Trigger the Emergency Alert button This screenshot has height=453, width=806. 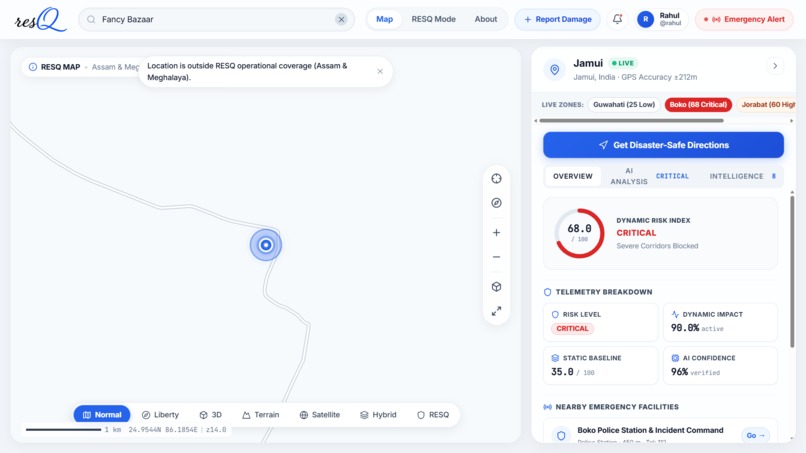coord(744,19)
